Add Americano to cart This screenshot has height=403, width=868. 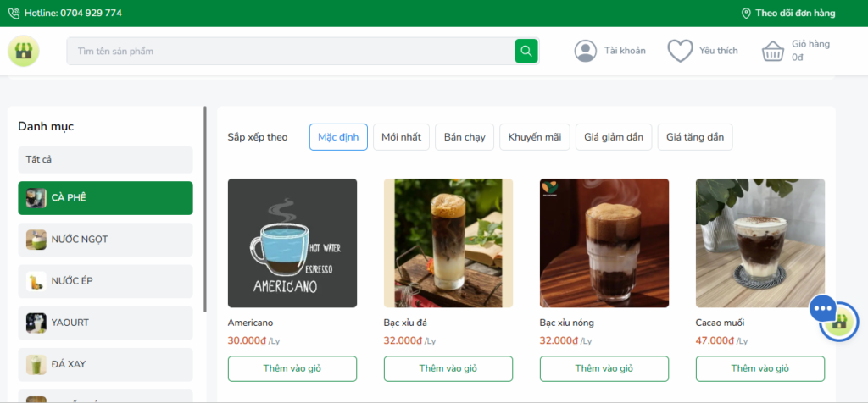[292, 368]
